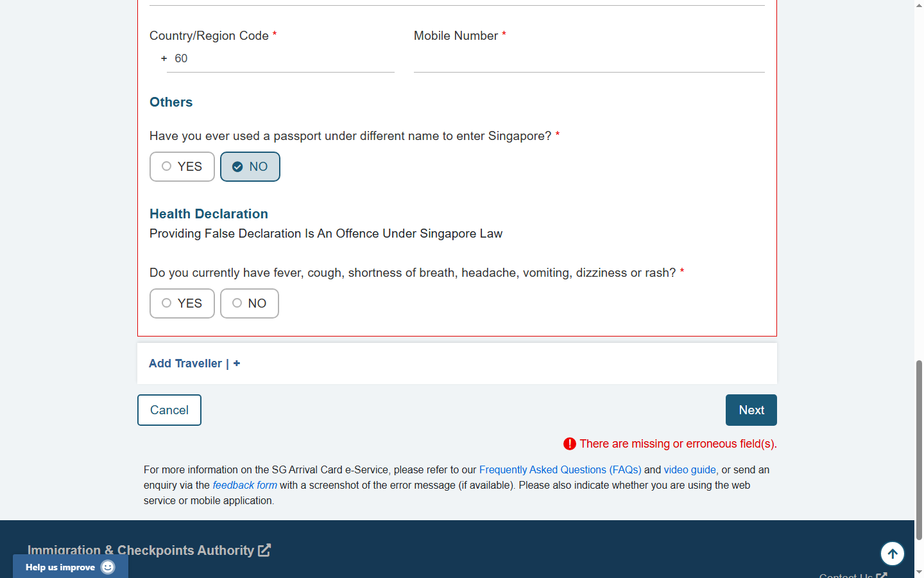The width and height of the screenshot is (924, 578).
Task: Expand the Add Traveller section
Action: point(185,363)
